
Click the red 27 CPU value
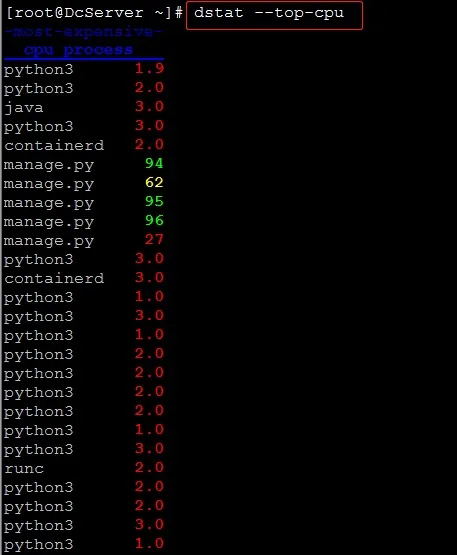pyautogui.click(x=154, y=240)
